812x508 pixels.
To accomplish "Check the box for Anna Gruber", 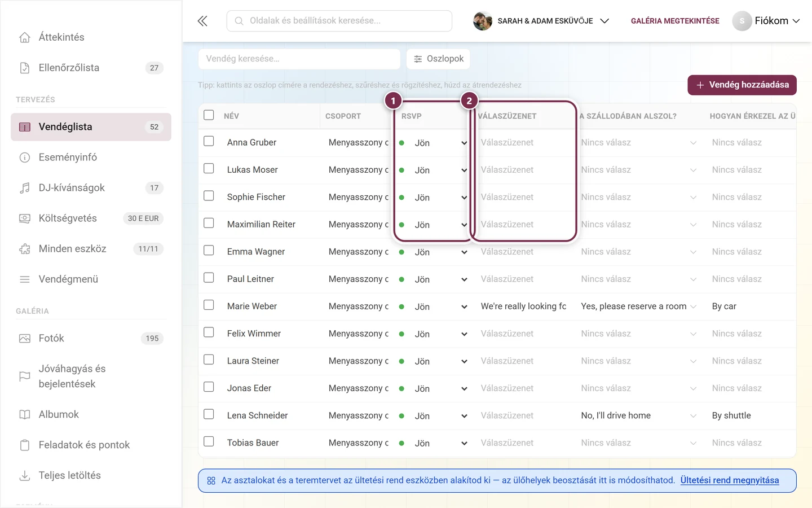I will point(209,141).
